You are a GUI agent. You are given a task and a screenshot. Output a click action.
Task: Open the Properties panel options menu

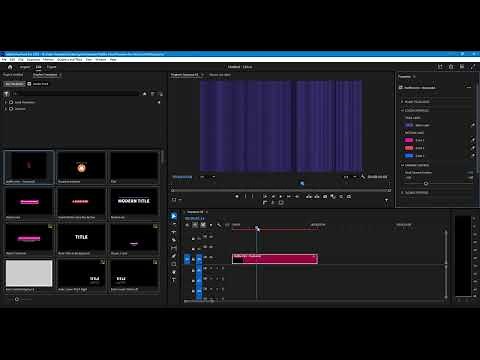coord(414,77)
